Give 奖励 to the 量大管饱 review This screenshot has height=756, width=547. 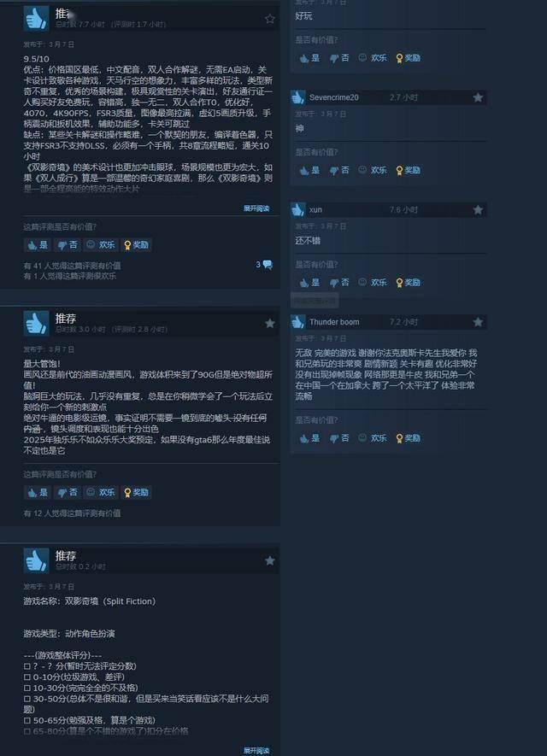(x=136, y=492)
